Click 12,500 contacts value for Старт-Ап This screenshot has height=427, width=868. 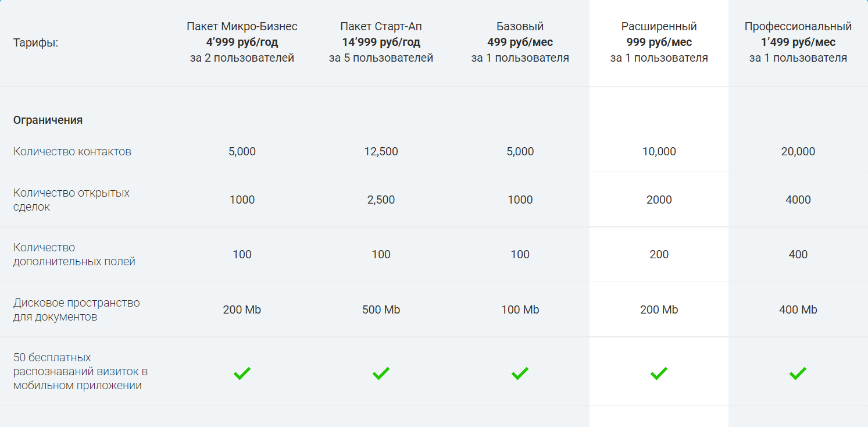(381, 151)
